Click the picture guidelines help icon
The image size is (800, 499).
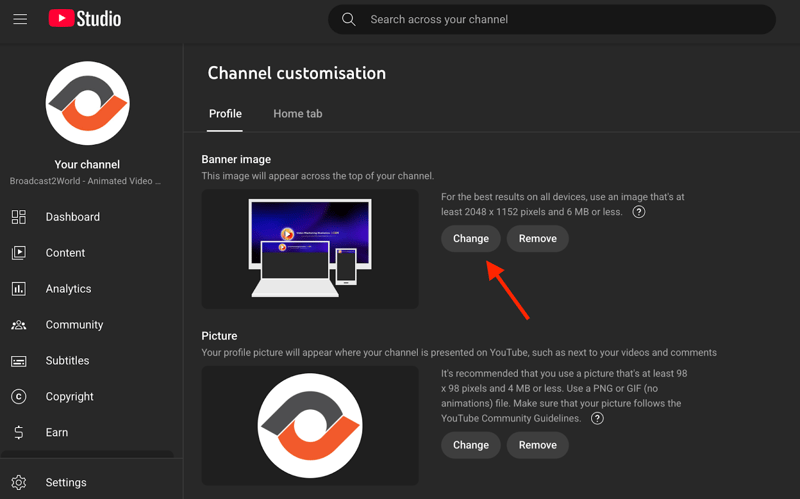tap(597, 418)
